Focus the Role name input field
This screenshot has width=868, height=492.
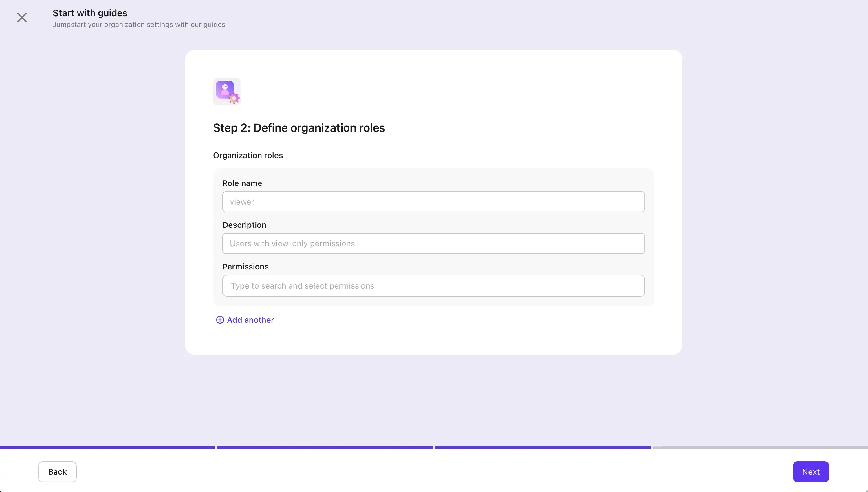coord(433,202)
